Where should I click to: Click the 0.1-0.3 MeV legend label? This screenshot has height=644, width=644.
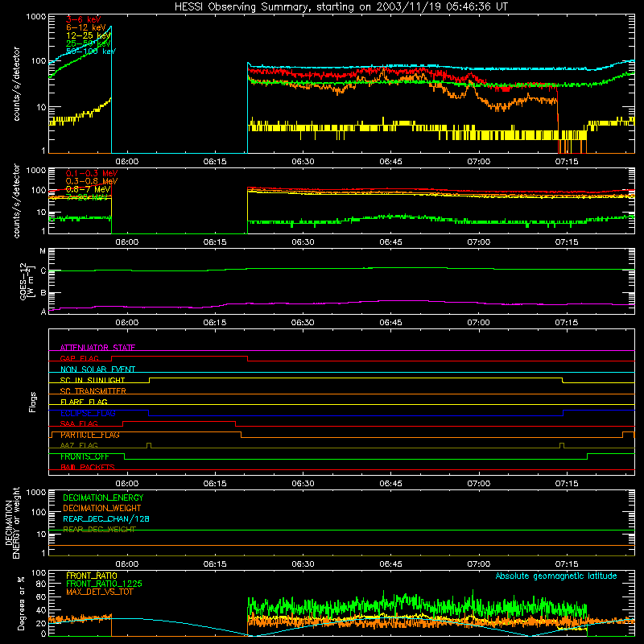pyautogui.click(x=92, y=173)
